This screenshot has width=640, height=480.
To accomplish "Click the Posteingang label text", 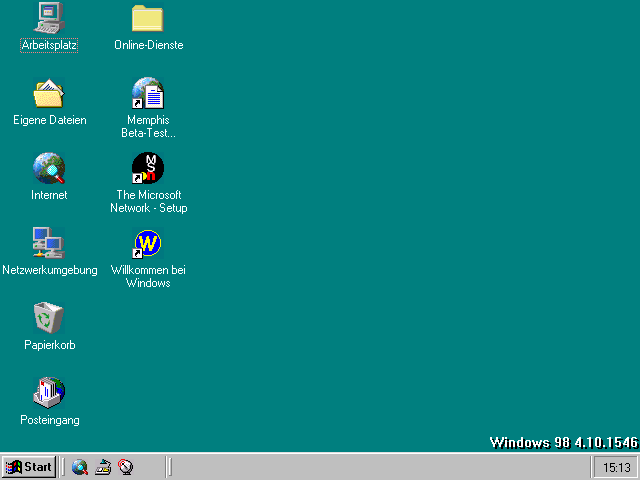I will (50, 420).
